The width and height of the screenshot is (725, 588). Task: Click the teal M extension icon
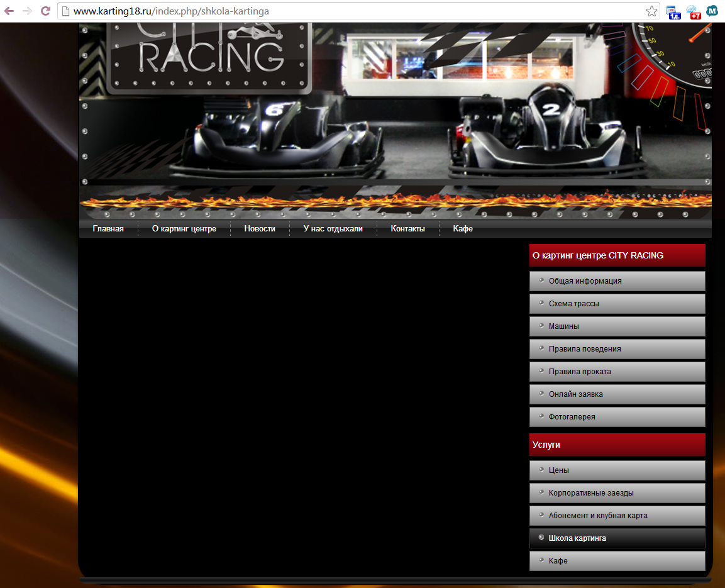[712, 11]
